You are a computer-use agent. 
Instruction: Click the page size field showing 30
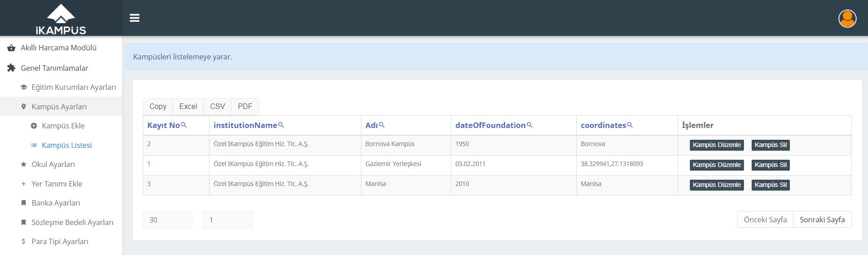coord(167,220)
